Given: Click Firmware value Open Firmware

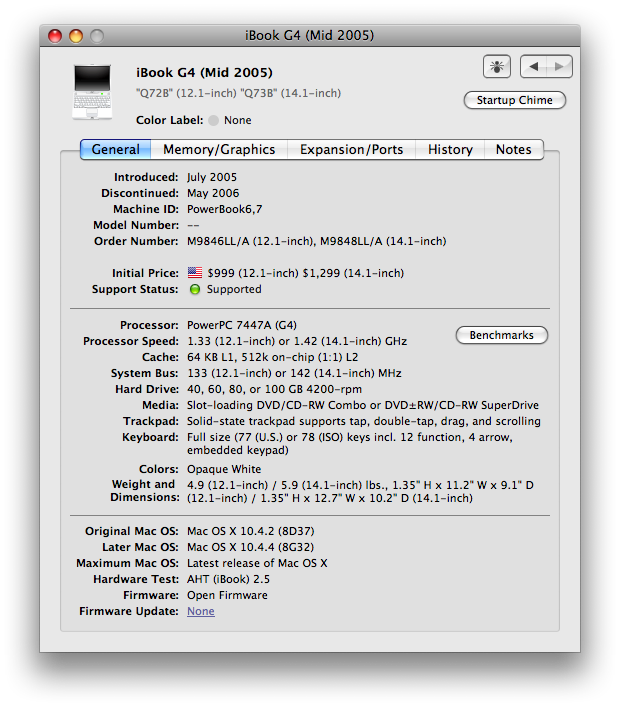Looking at the screenshot, I should coord(227,595).
